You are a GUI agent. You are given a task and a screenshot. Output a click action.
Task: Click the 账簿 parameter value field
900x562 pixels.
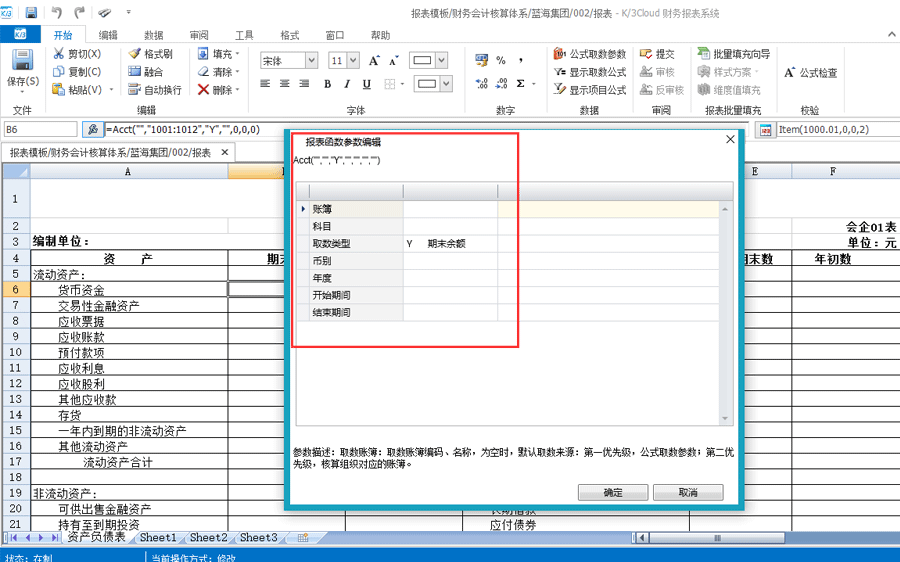click(450, 209)
